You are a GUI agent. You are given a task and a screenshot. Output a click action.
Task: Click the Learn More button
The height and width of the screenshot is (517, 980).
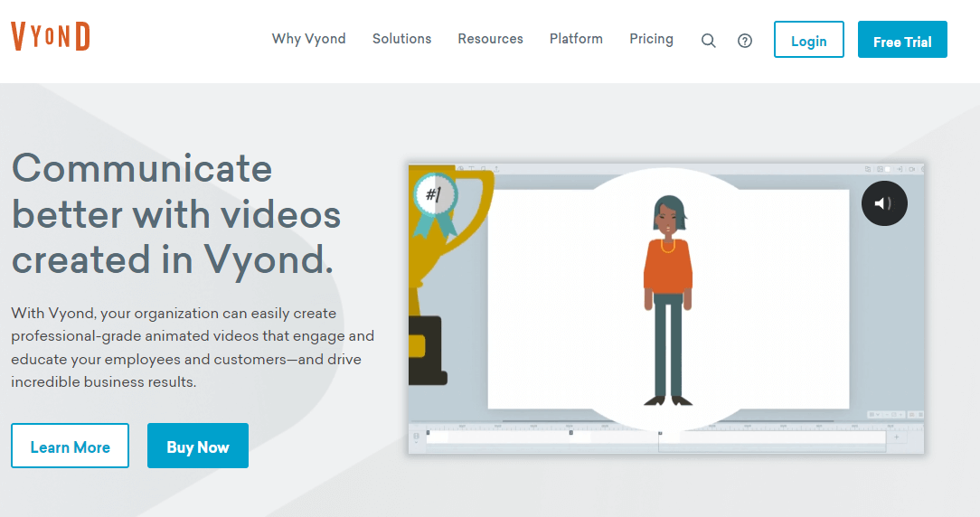pyautogui.click(x=70, y=446)
